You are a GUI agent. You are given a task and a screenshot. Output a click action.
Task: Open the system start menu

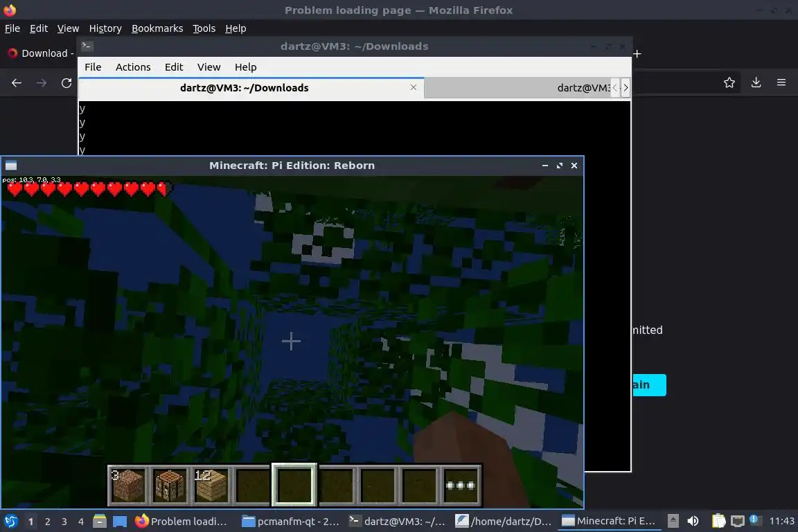(x=10, y=522)
